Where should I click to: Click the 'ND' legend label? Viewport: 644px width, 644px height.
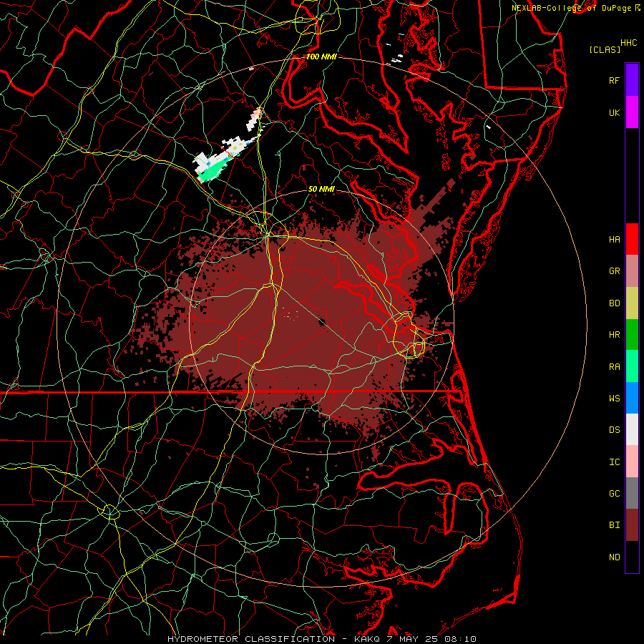click(614, 557)
